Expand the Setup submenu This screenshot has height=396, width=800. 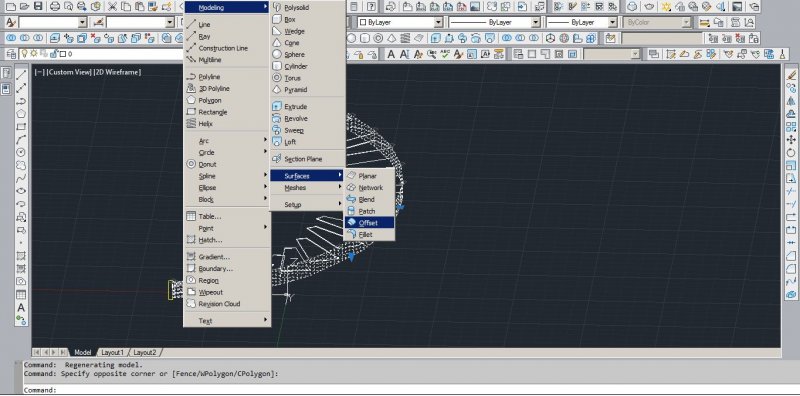point(307,205)
